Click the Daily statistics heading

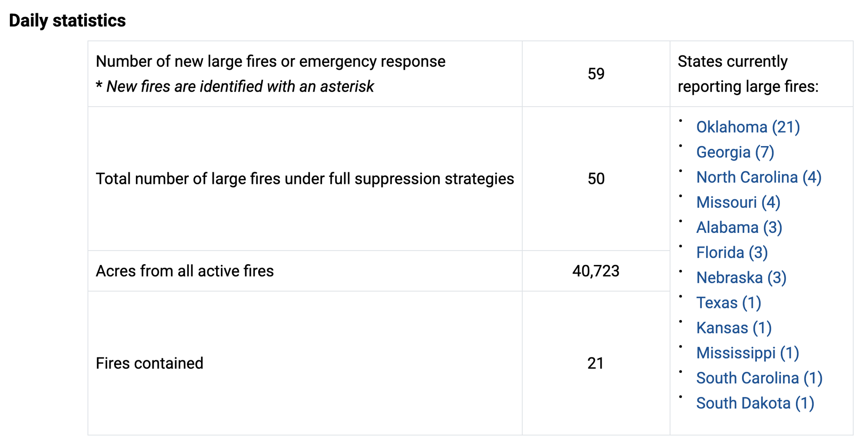tap(67, 20)
